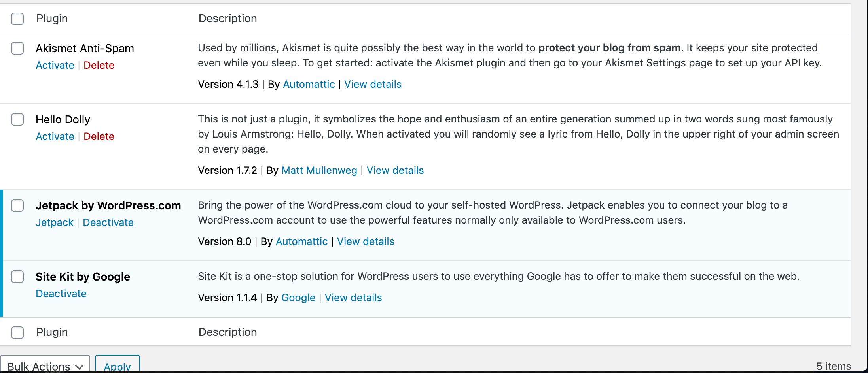This screenshot has height=373, width=868.
Task: Click the Apply button
Action: click(x=117, y=365)
